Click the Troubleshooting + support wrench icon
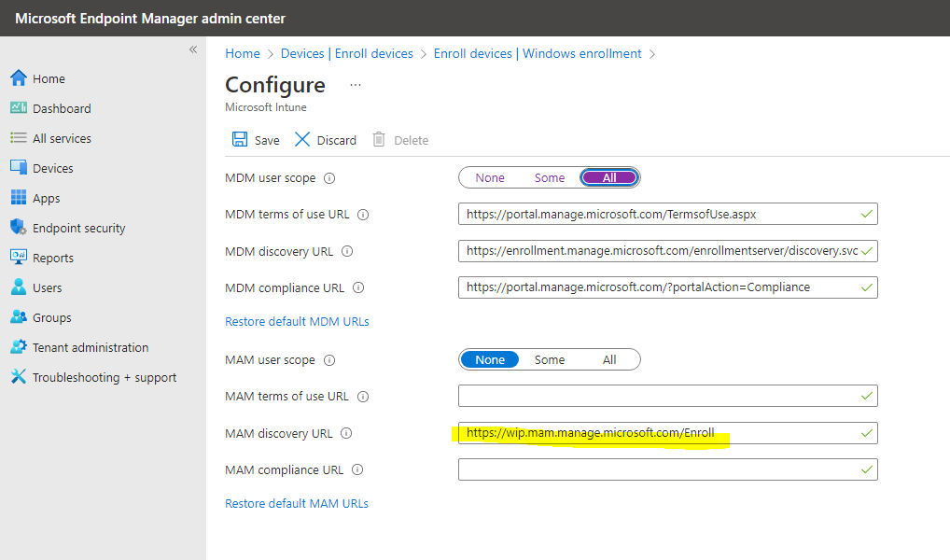The width and height of the screenshot is (950, 560). point(19,376)
